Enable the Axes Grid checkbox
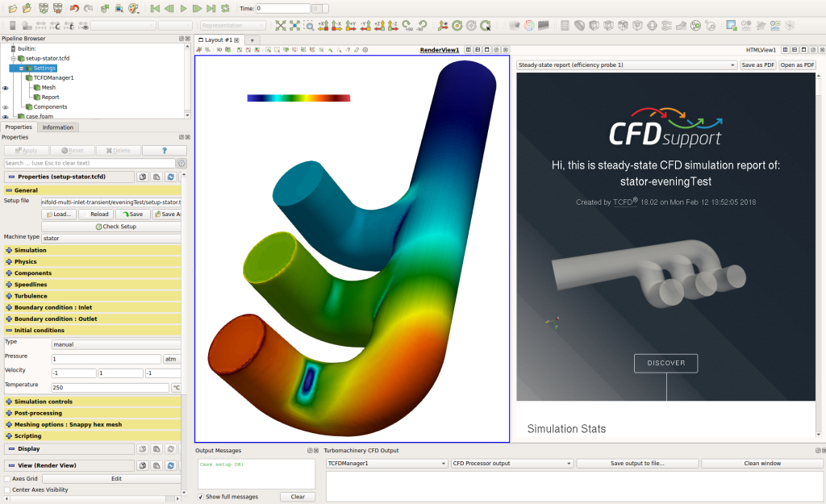This screenshot has width=826, height=504. (x=6, y=478)
